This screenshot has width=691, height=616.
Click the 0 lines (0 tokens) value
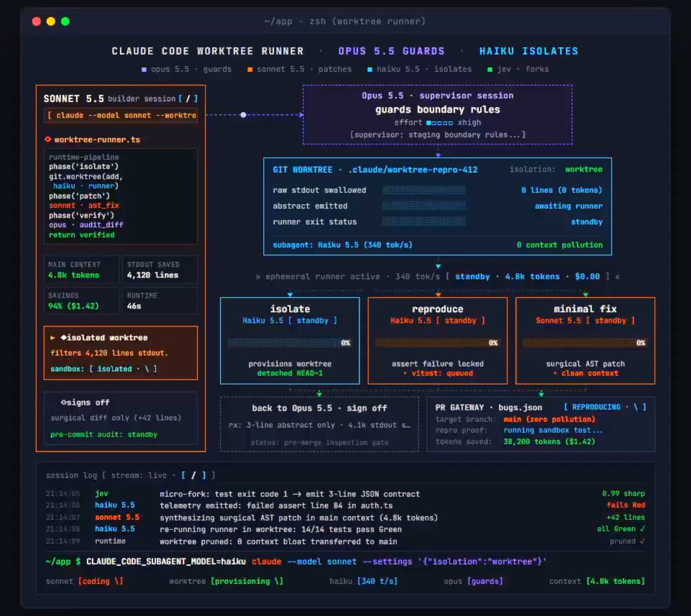pyautogui.click(x=561, y=190)
